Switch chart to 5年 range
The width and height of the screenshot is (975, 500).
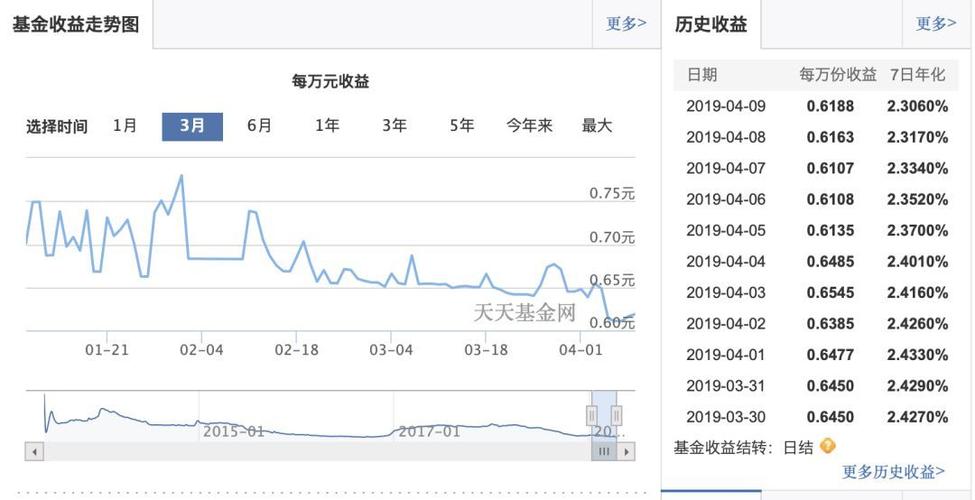pyautogui.click(x=461, y=125)
